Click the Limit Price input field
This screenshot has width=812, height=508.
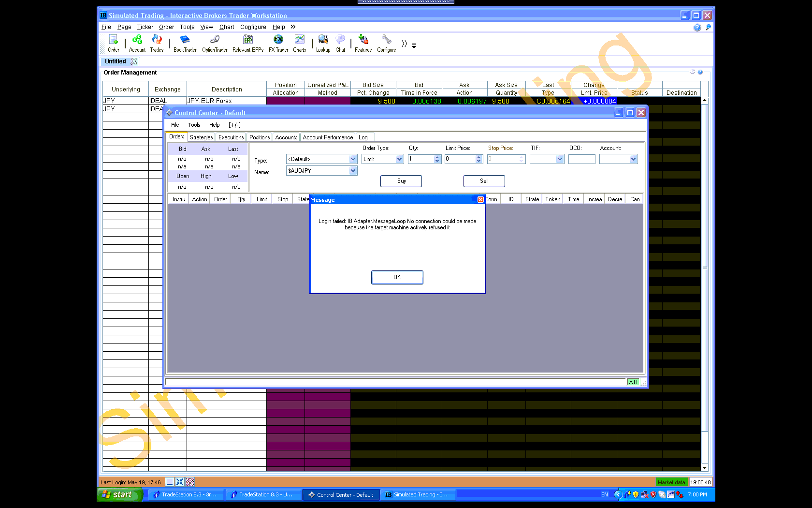(x=460, y=159)
